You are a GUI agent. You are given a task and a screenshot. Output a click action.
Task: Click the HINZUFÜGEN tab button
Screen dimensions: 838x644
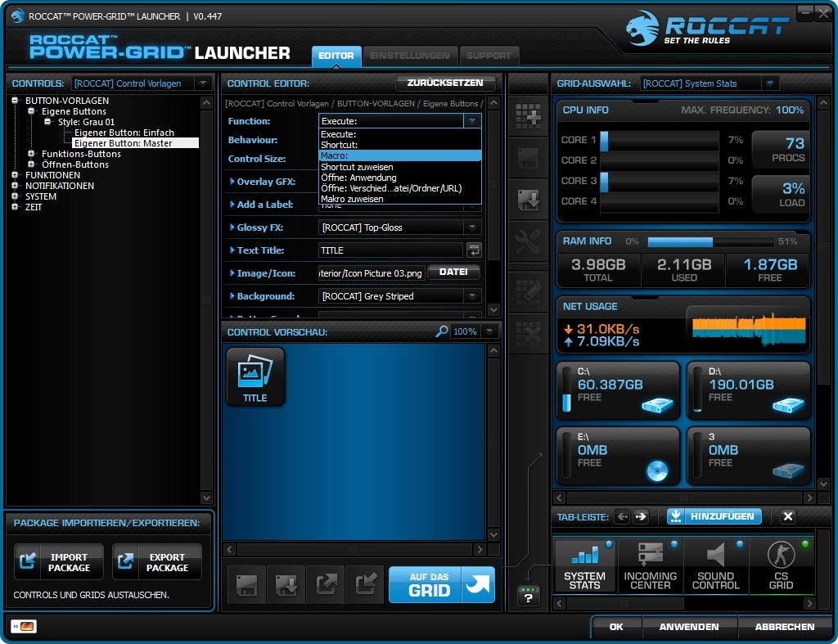(714, 517)
